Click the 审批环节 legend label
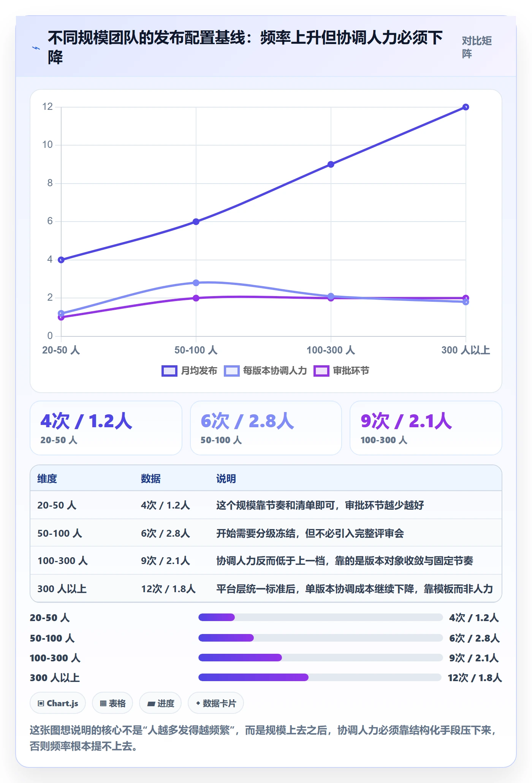532x783 pixels. click(351, 371)
